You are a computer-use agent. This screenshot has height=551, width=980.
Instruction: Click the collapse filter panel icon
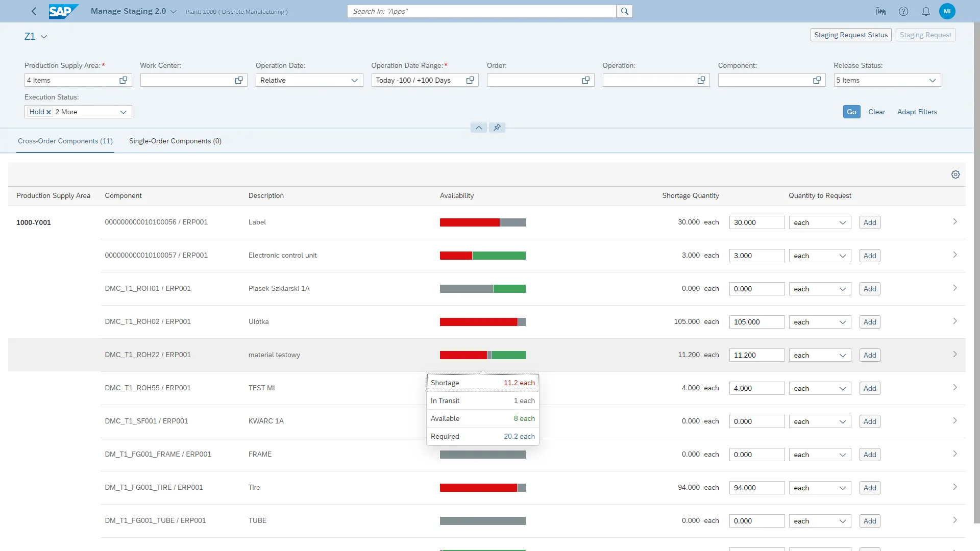pyautogui.click(x=479, y=127)
